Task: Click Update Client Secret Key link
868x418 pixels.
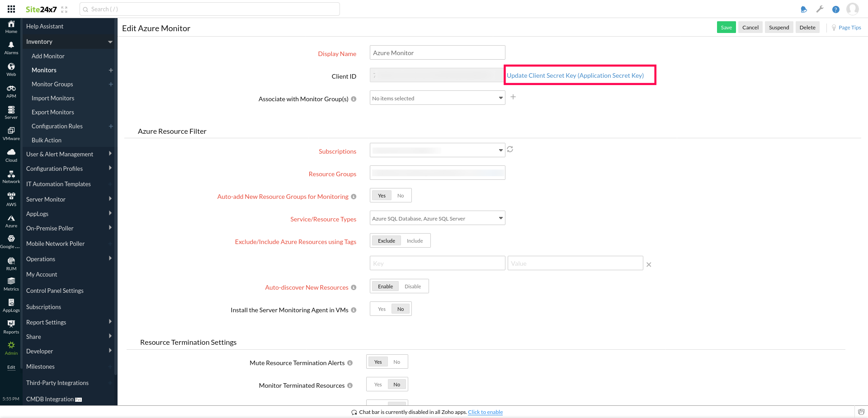Action: coord(575,75)
